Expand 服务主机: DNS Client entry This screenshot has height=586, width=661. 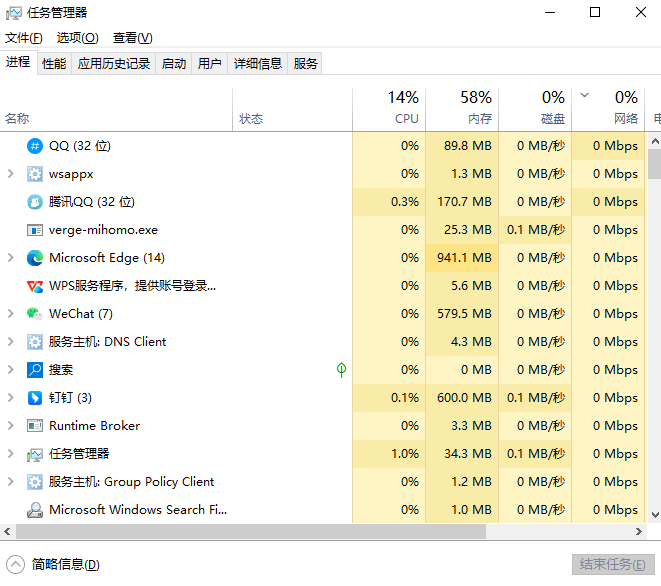11,341
